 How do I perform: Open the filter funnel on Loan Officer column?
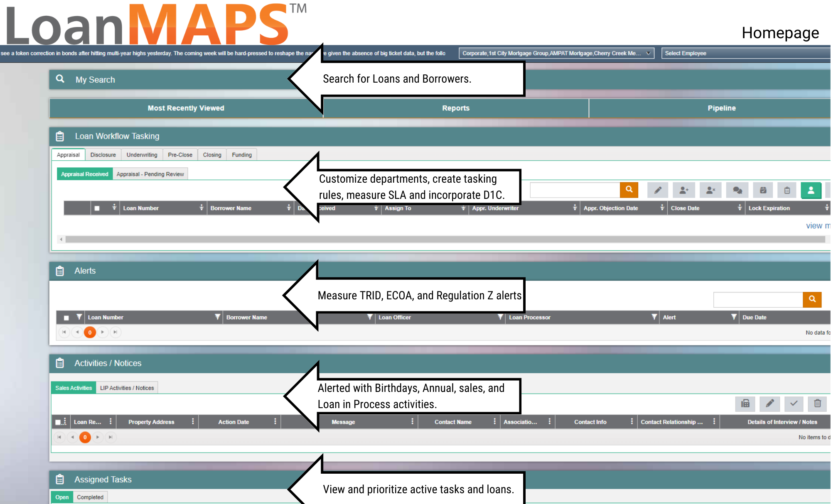tap(500, 317)
